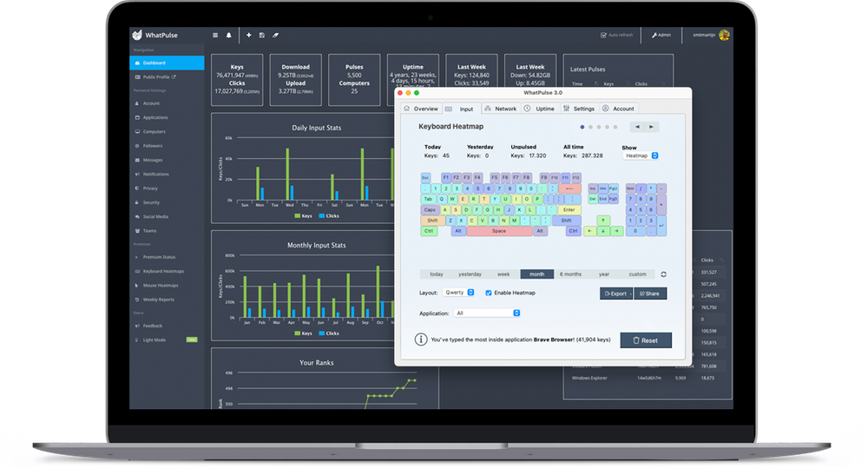Viewport: 868px width, 469px height.
Task: Toggle the Enable Heatmap checkbox
Action: tap(489, 293)
